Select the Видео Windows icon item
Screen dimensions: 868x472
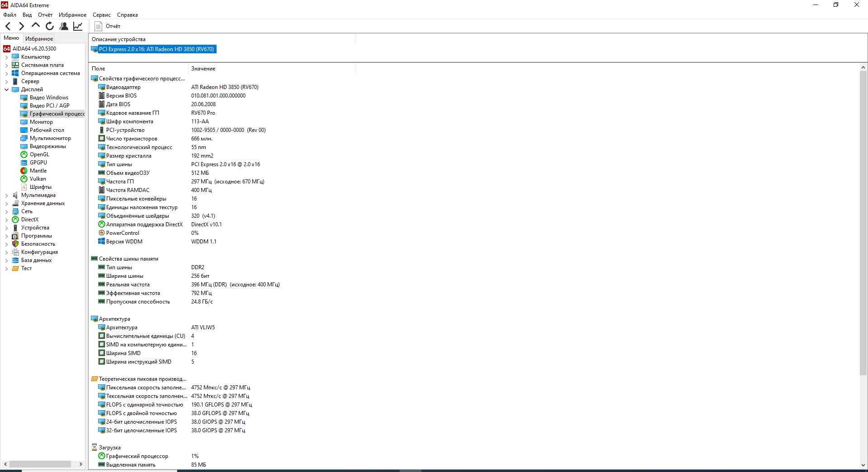(24, 98)
